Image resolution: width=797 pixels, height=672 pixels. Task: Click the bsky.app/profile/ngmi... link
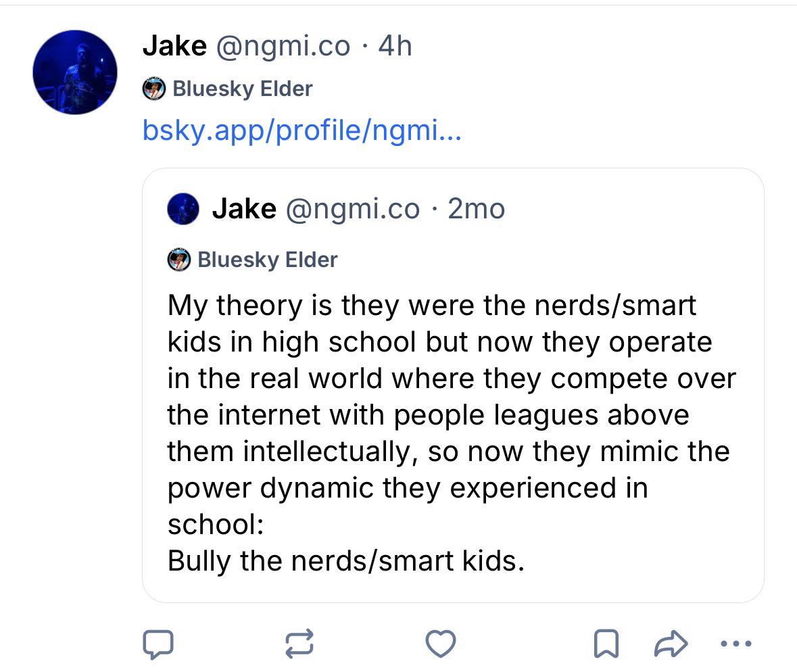[301, 129]
